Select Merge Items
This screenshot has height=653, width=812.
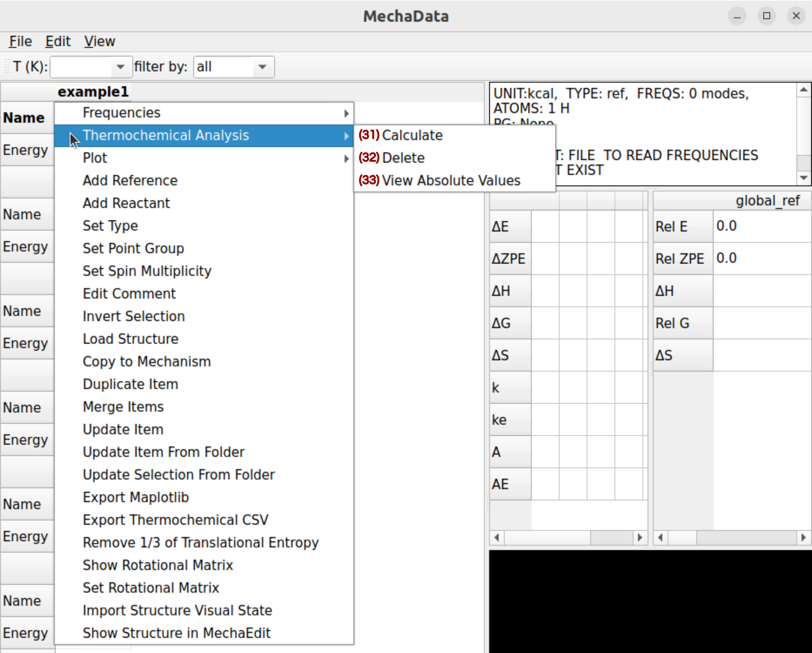(x=204, y=407)
